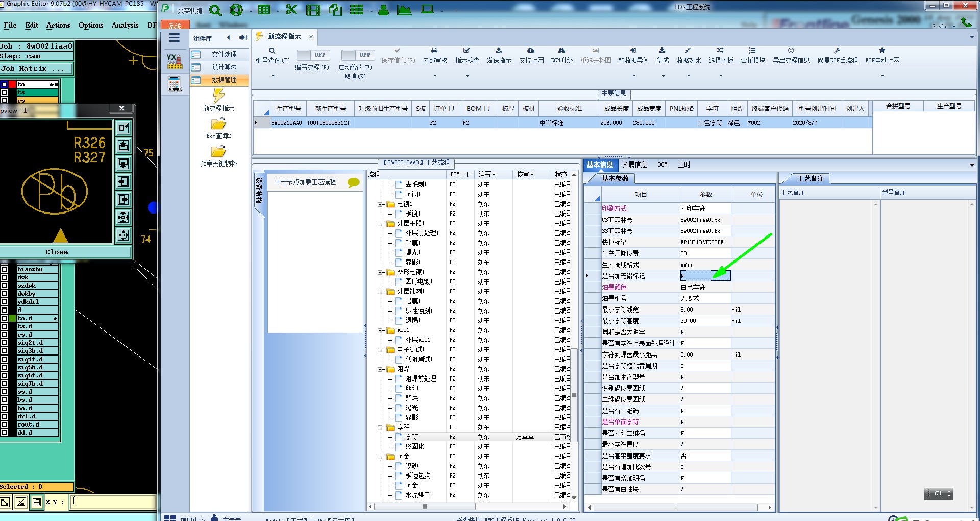This screenshot has width=980, height=521.
Task: Click the green lifebuoy help icon
Action: (236, 10)
